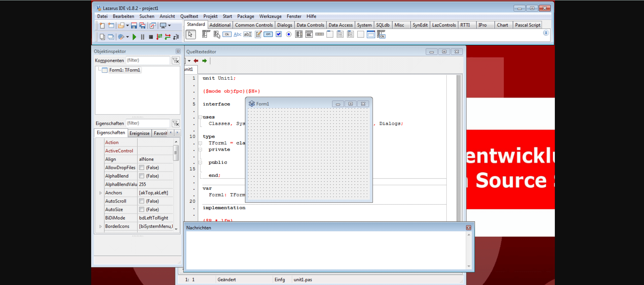The image size is (644, 285).
Task: Clear the Komponenten filter with the funnel button
Action: 176,60
